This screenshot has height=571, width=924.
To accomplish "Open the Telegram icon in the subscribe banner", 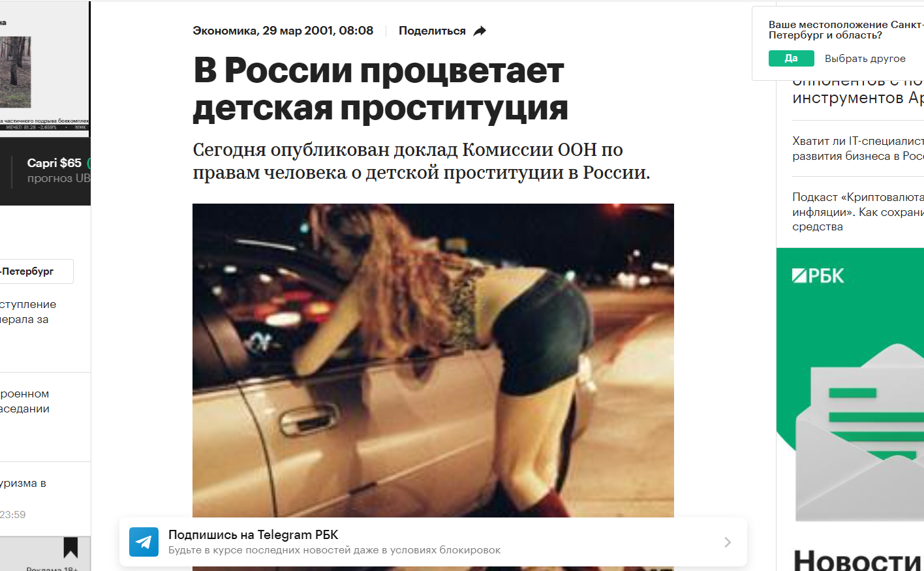I will (144, 542).
